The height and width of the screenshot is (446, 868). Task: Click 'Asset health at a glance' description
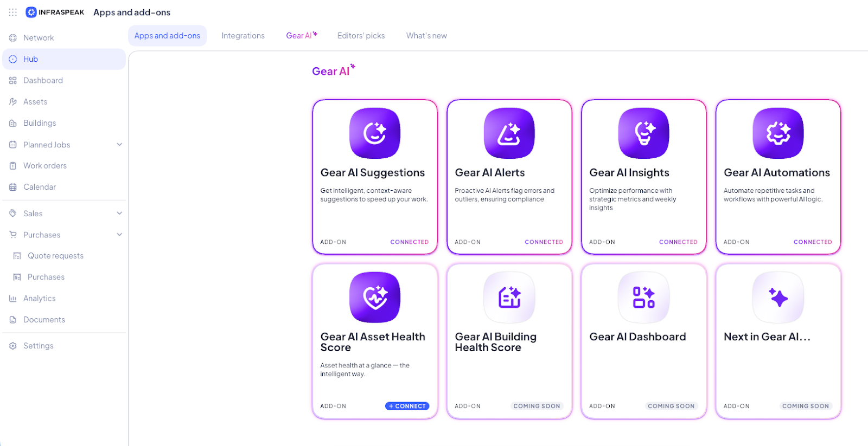pyautogui.click(x=365, y=370)
